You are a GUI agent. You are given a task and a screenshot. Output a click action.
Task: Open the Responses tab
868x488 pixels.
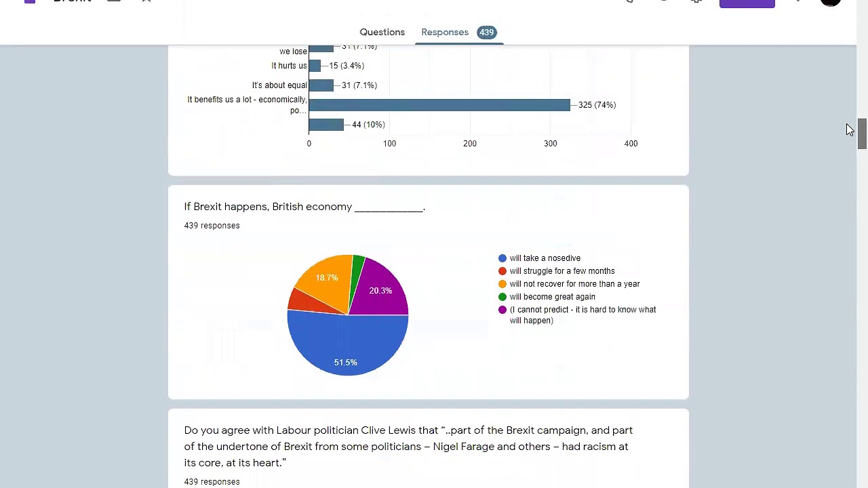(x=445, y=32)
